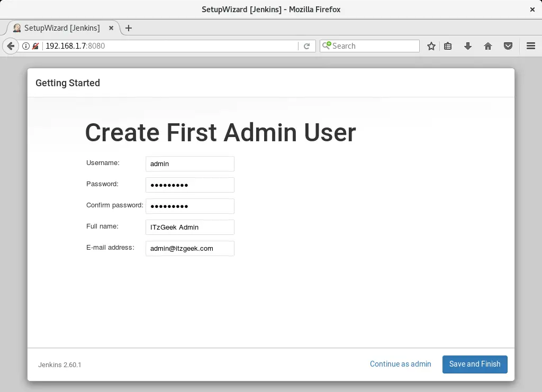The image size is (542, 392).
Task: Click the Jenkins favicon on the tab
Action: (x=17, y=28)
